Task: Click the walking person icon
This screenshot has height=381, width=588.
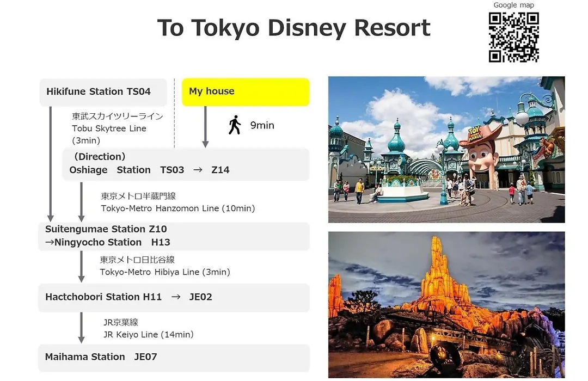Action: point(235,125)
